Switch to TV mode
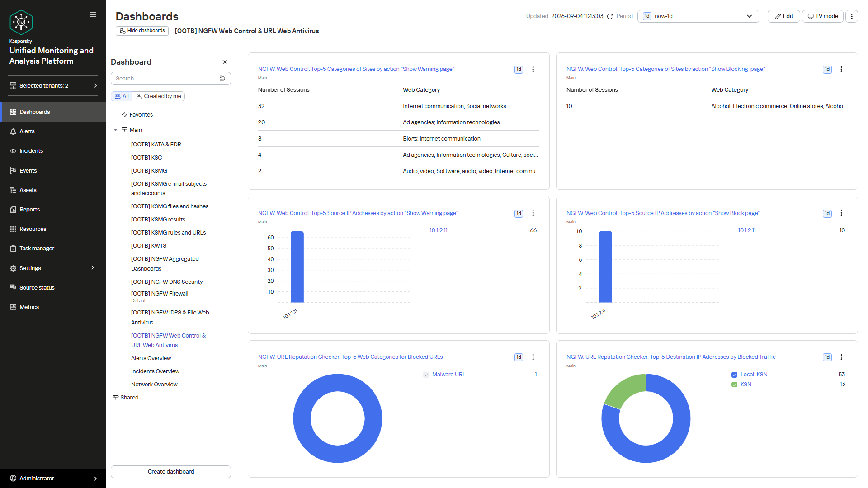Viewport: 868px width, 488px height. (x=822, y=16)
